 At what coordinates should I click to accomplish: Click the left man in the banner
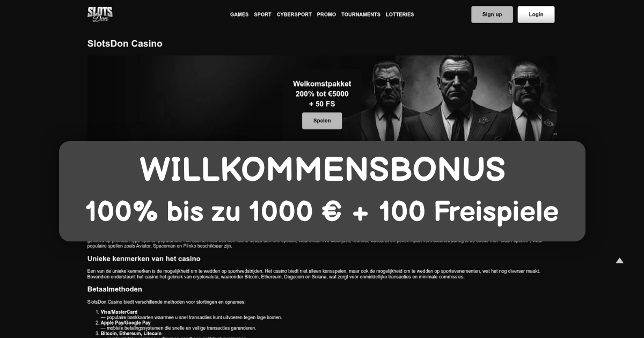pyautogui.click(x=389, y=103)
